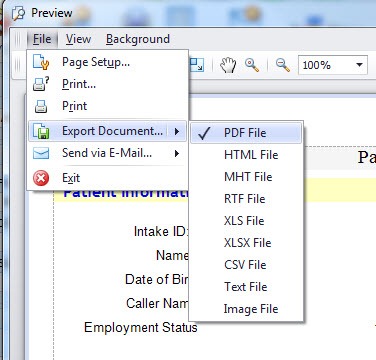Screen dimensions: 376x360
Task: Open the File menu
Action: (42, 39)
